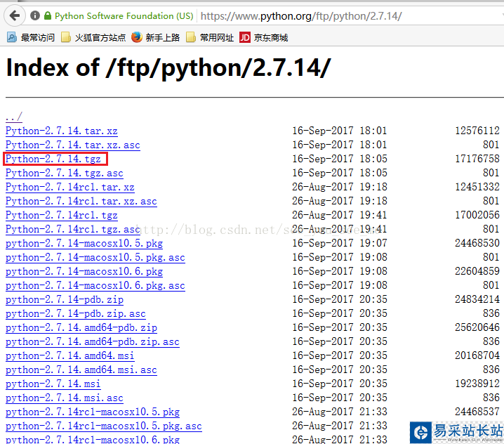Select file size 22604859 text
Image resolution: width=504 pixels, height=444 pixels.
pyautogui.click(x=477, y=271)
